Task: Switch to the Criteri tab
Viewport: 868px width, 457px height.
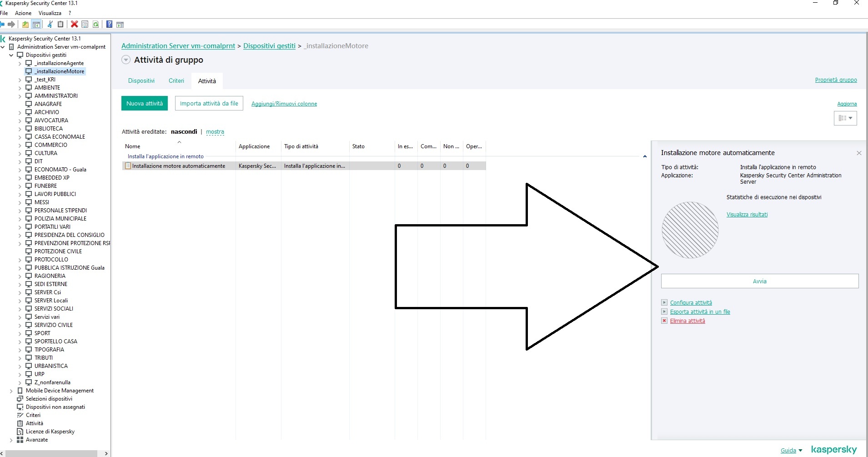Action: (x=176, y=81)
